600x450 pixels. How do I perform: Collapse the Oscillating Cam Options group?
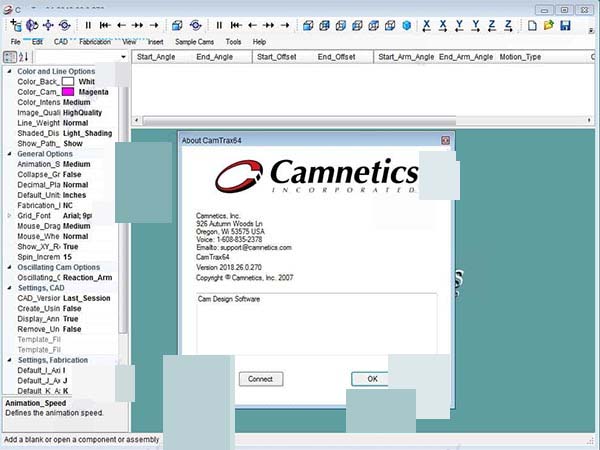click(10, 267)
